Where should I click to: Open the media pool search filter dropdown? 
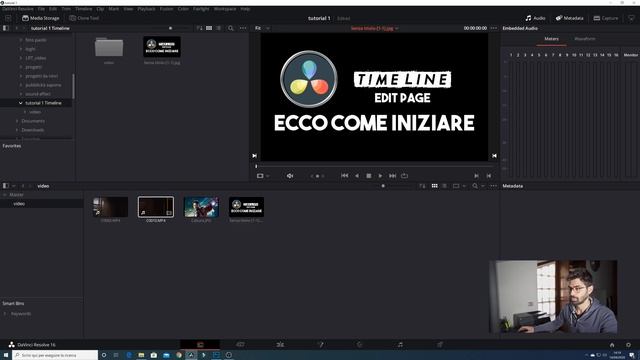[482, 186]
